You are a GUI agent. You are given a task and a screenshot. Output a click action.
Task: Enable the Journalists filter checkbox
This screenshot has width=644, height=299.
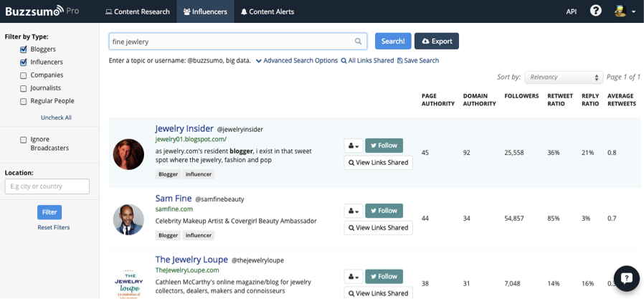tap(24, 88)
